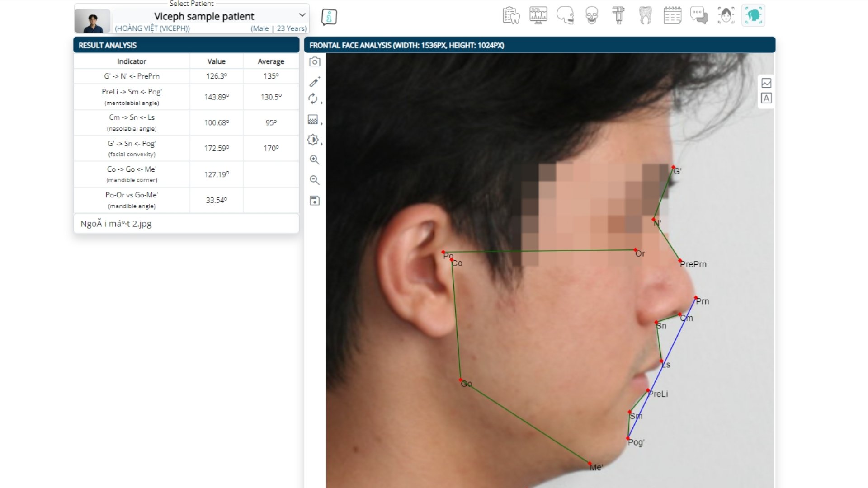This screenshot has height=488, width=868.
Task: Click the patient information button
Action: click(x=329, y=17)
